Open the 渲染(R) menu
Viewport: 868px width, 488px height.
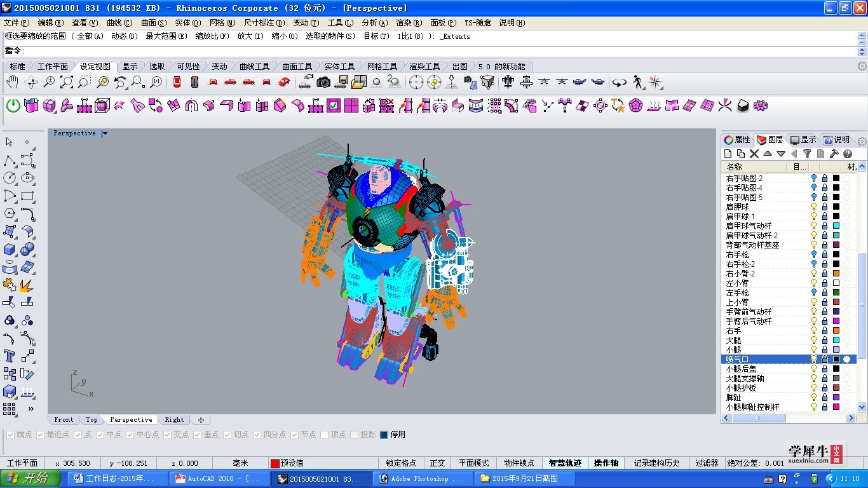coord(409,23)
